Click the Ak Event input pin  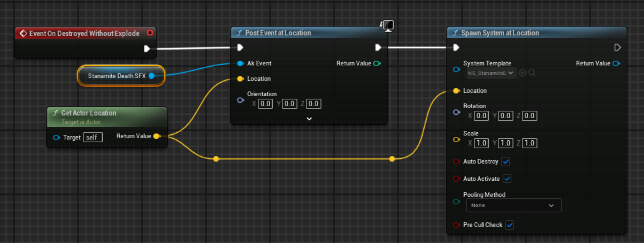(240, 63)
